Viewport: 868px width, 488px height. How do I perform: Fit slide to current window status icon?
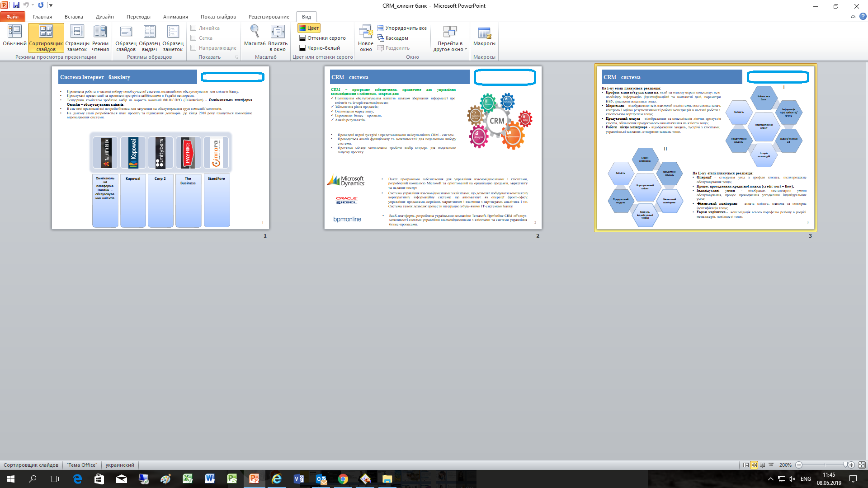[x=862, y=465]
